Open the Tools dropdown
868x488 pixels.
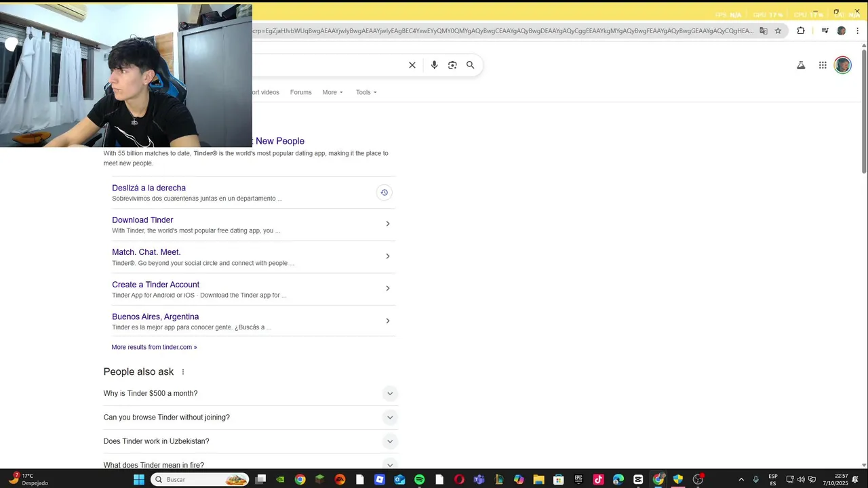pyautogui.click(x=366, y=92)
